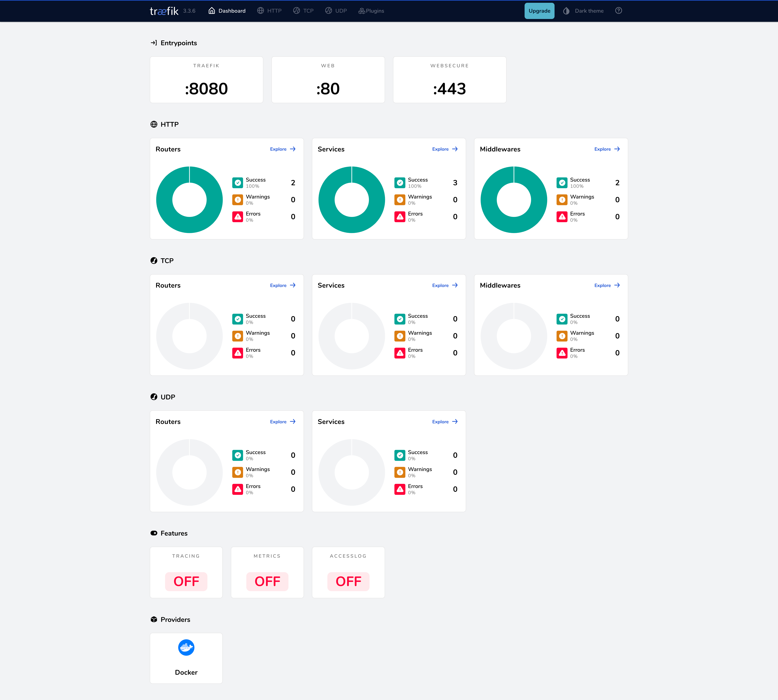Click the Tracing OFF badge

point(186,581)
